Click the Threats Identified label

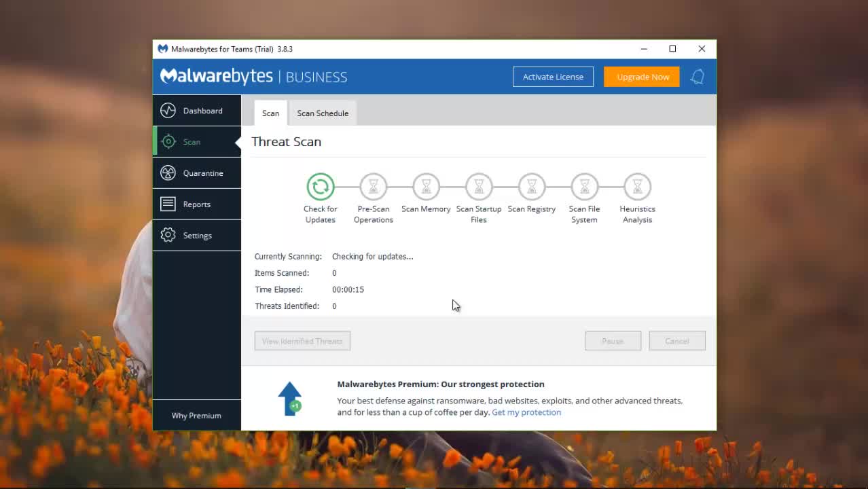pos(287,306)
